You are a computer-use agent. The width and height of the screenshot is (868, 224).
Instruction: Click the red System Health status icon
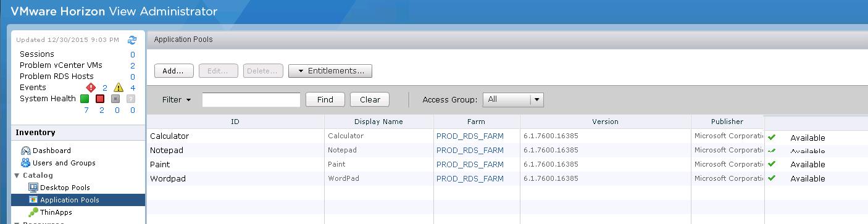[x=100, y=99]
